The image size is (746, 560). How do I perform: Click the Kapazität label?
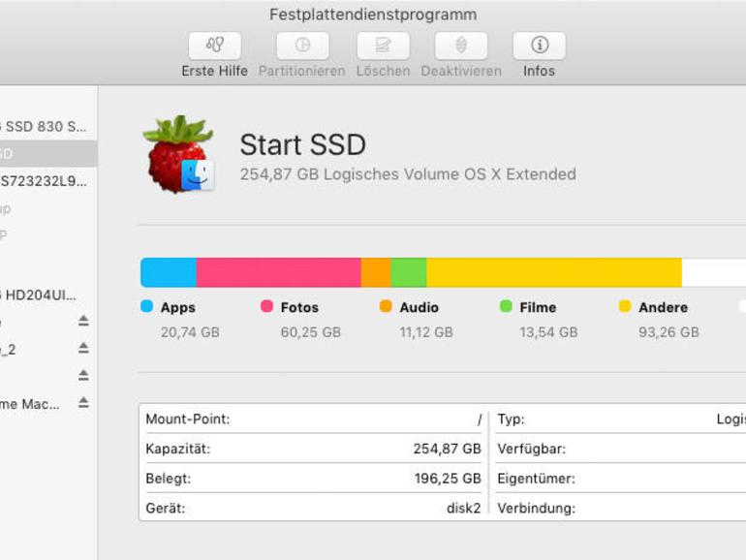[x=177, y=449]
